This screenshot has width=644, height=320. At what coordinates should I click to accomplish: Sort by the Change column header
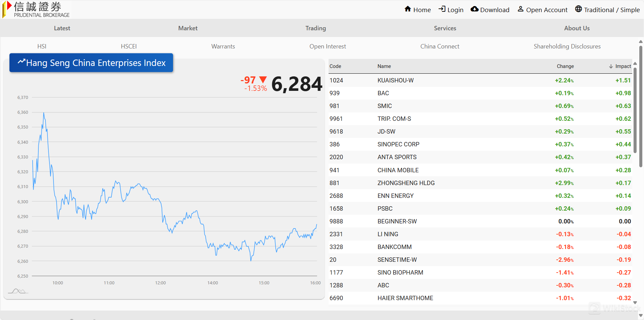pyautogui.click(x=565, y=66)
